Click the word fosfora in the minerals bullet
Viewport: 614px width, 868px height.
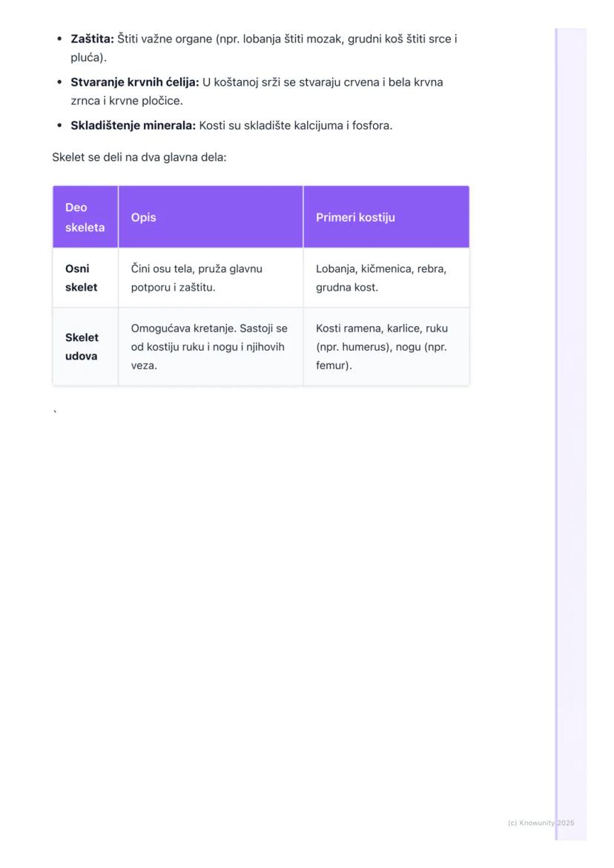point(371,125)
